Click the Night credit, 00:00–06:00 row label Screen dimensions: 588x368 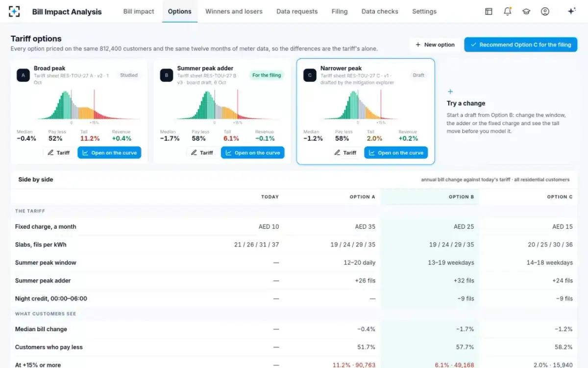click(x=52, y=298)
